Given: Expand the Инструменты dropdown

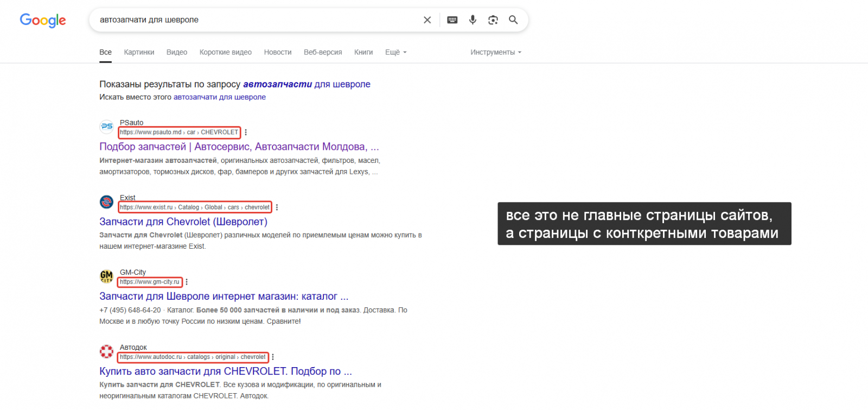Looking at the screenshot, I should 496,52.
